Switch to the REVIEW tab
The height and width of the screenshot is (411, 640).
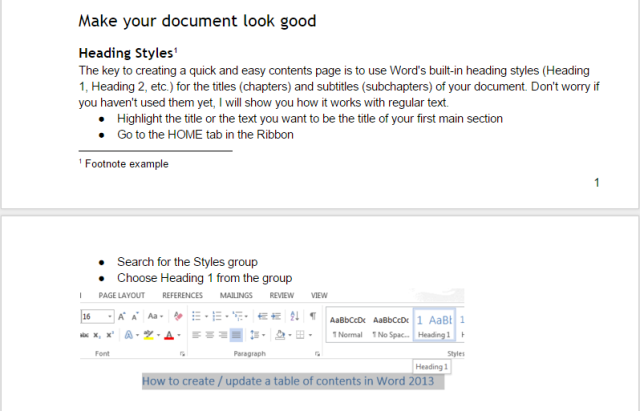pyautogui.click(x=282, y=295)
